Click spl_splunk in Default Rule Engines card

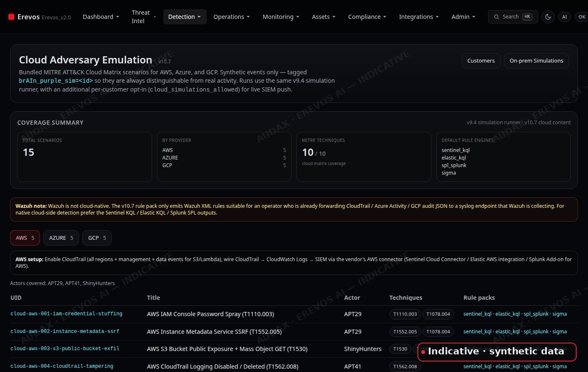454,165
